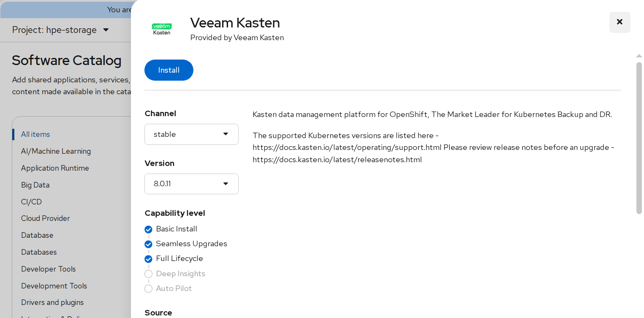Click the Full Lifecycle checkmark icon
Screen dimensions: 644x318
coord(148,259)
